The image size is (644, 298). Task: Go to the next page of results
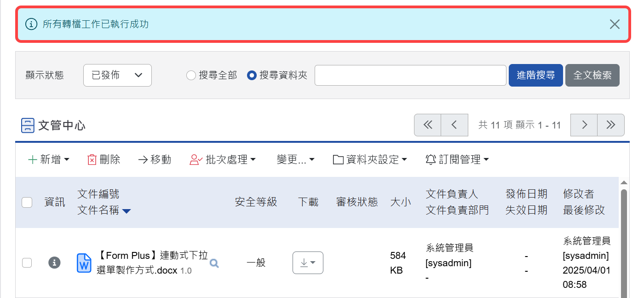point(584,125)
